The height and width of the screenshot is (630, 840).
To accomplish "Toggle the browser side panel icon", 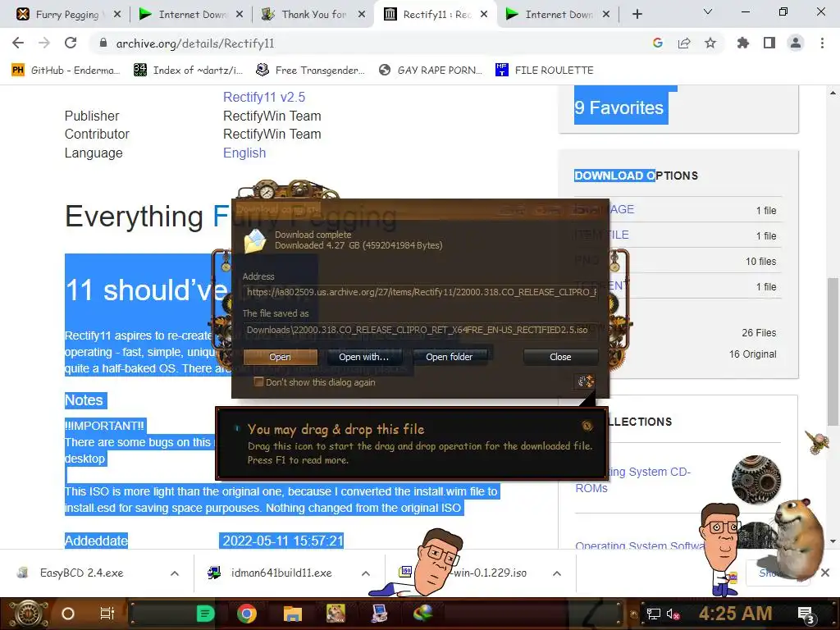I will (x=769, y=43).
